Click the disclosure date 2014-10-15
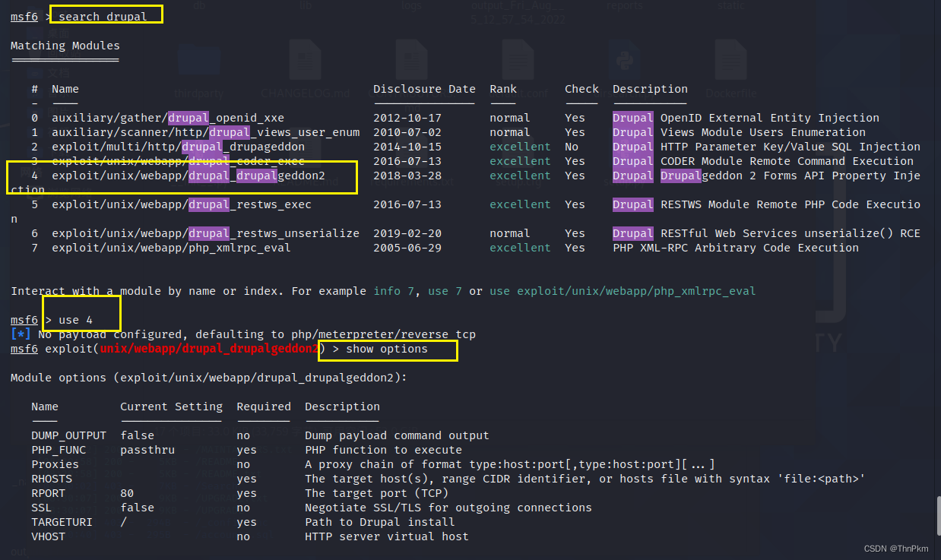The width and height of the screenshot is (941, 560). pyautogui.click(x=407, y=147)
